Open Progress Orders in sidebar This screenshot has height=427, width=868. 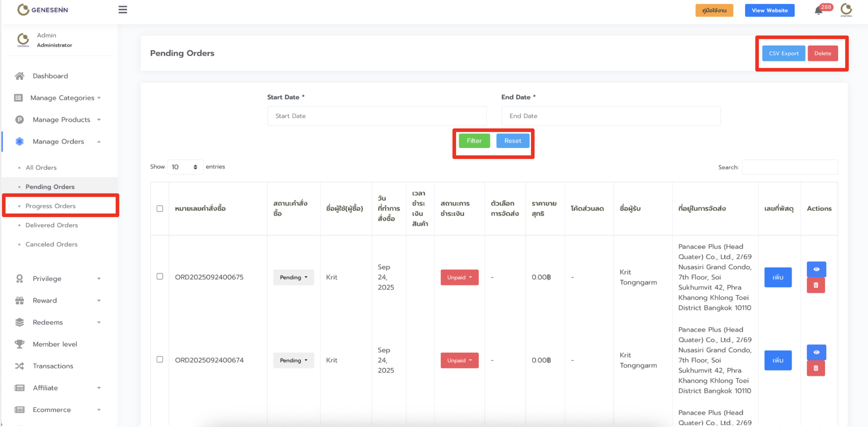[50, 206]
